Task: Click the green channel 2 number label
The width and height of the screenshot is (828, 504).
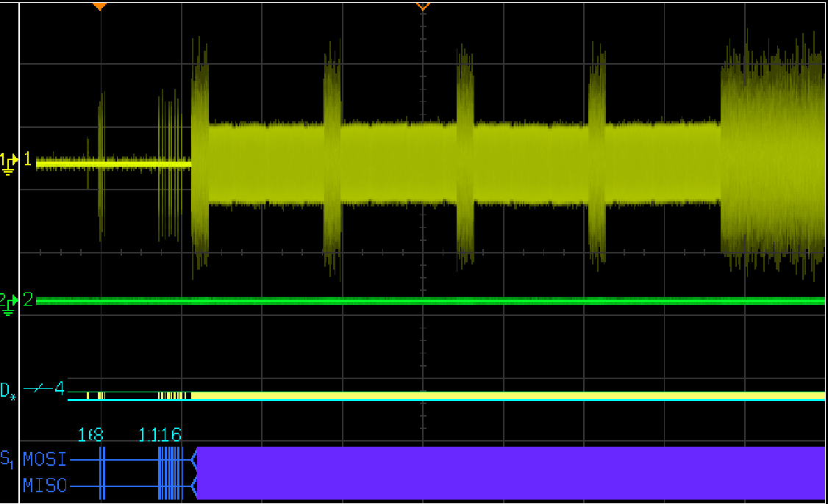Action: tap(28, 299)
